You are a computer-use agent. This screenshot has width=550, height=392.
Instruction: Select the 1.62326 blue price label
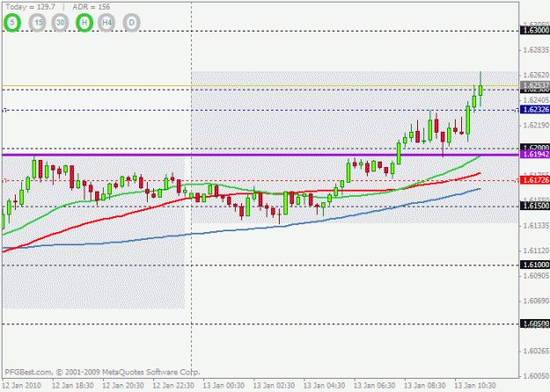click(535, 110)
